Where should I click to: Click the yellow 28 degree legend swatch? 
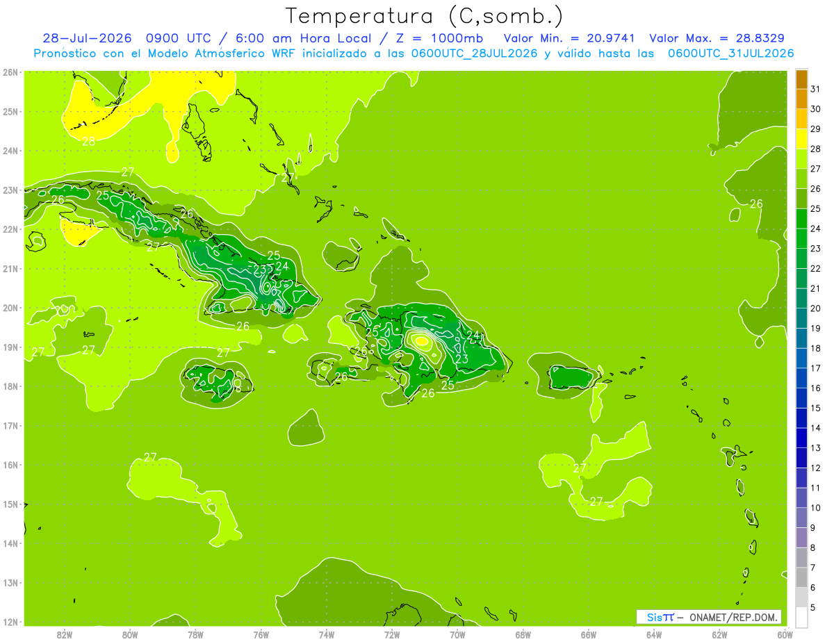(801, 139)
